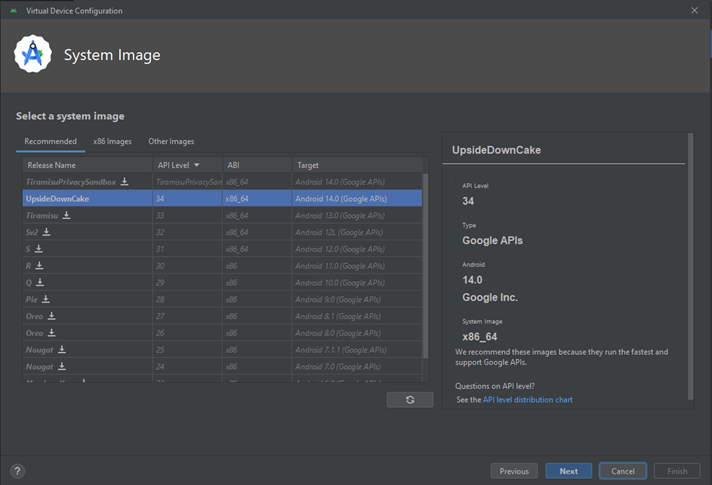Viewport: 712px width, 485px height.
Task: Switch to the x86 Images tab
Action: coord(112,142)
